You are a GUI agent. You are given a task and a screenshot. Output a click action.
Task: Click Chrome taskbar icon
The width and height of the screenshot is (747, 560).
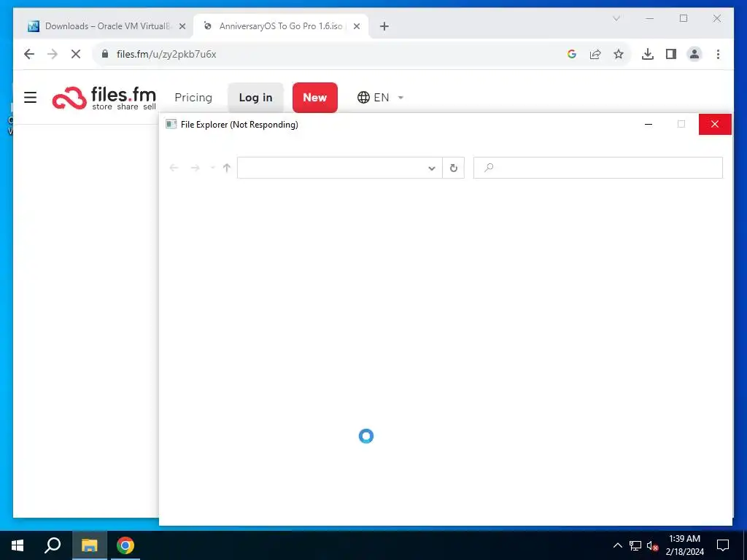tap(125, 545)
